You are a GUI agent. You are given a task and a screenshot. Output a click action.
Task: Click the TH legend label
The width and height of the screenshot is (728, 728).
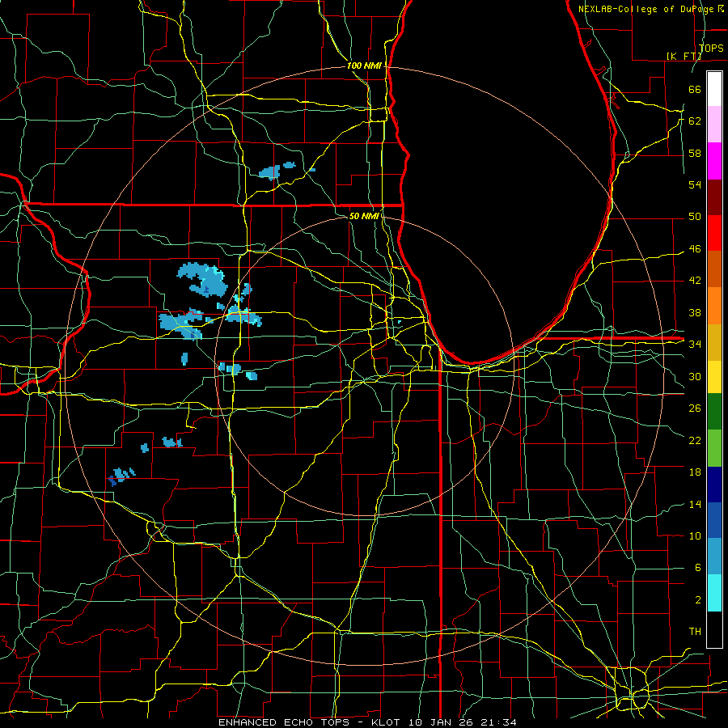coord(695,632)
